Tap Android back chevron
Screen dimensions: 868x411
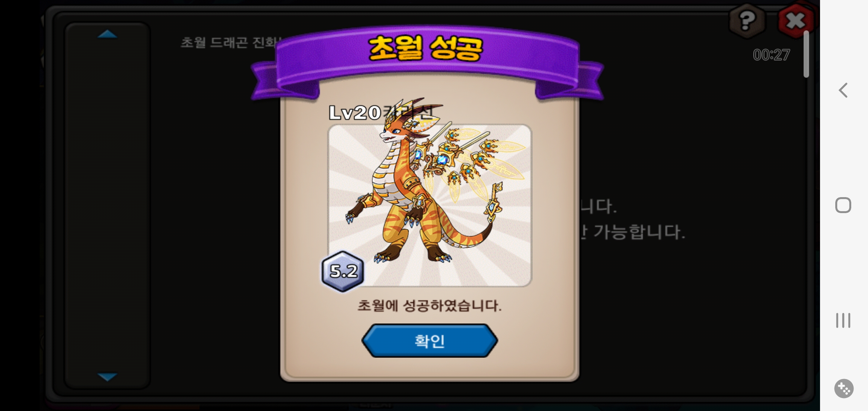pyautogui.click(x=843, y=90)
